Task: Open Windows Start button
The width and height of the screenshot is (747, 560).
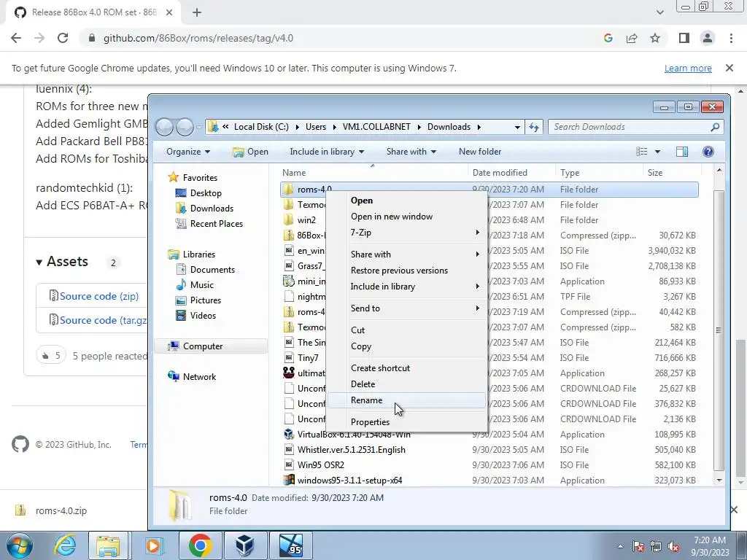Action: point(19,545)
